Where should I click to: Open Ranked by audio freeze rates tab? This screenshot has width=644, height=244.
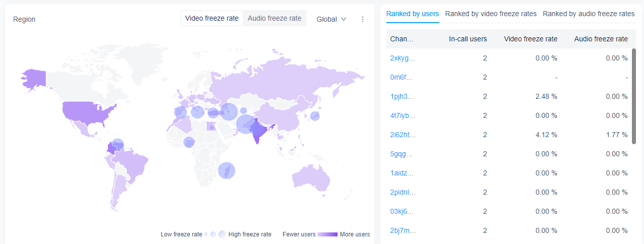click(x=589, y=14)
